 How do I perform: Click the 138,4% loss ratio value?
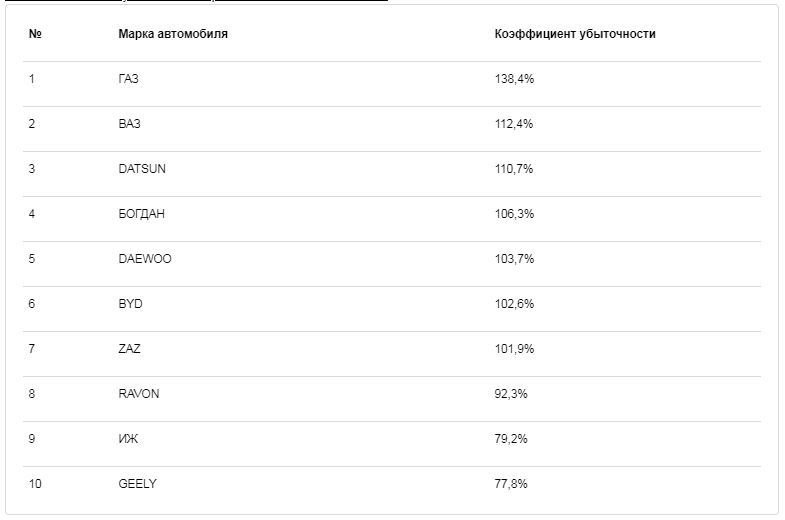coord(515,79)
